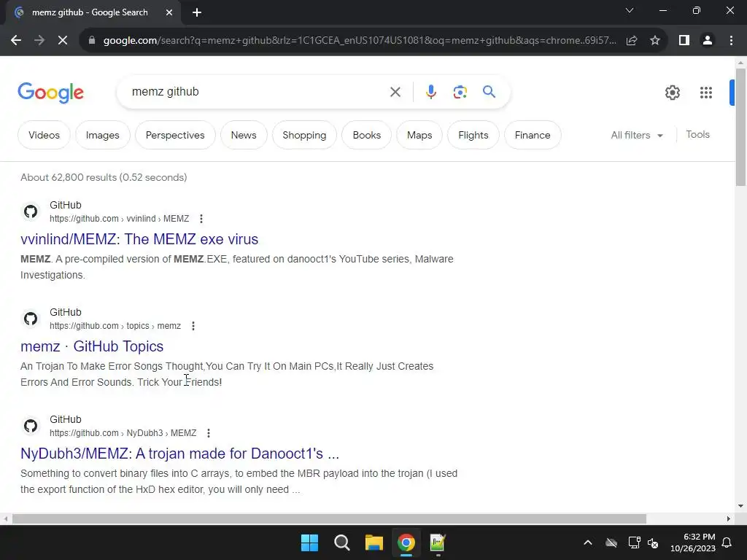Image resolution: width=747 pixels, height=560 pixels.
Task: Click the github.com › vvinlind › MEMZ URL
Action: (x=119, y=219)
